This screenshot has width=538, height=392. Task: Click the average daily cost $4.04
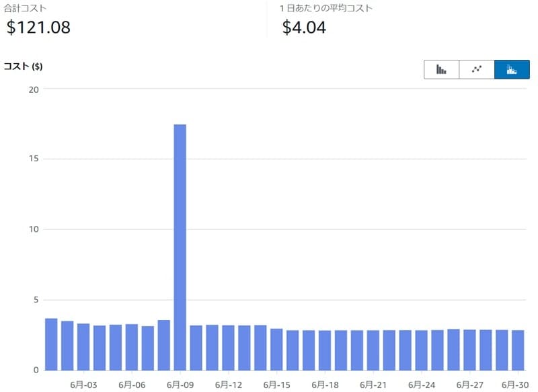point(305,28)
